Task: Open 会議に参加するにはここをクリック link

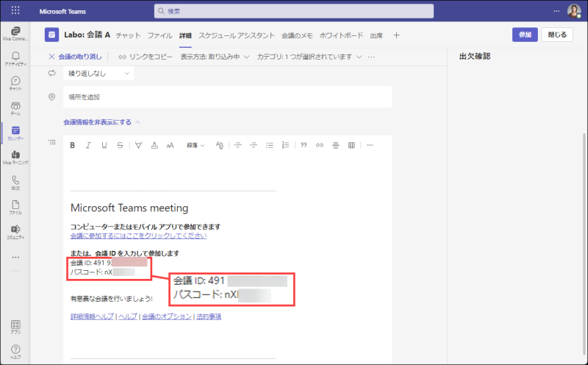Action: click(x=138, y=235)
